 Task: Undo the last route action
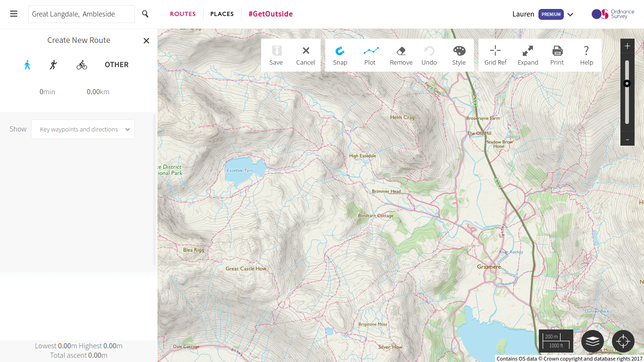coord(429,55)
